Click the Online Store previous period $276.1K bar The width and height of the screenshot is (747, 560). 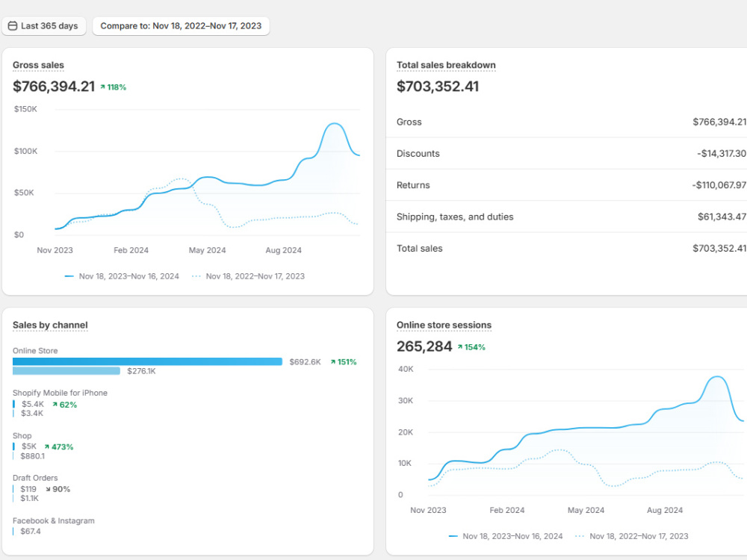[x=66, y=371]
